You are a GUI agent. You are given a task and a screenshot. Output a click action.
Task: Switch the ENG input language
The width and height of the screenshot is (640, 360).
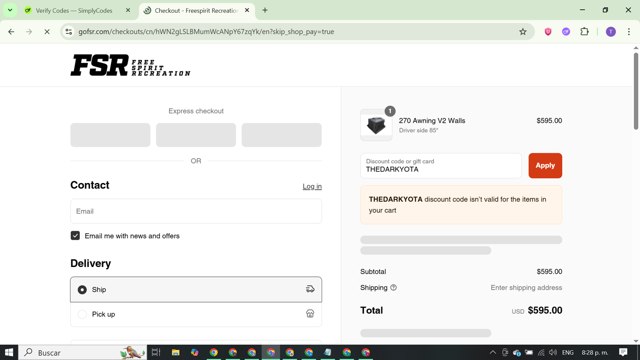coord(567,352)
